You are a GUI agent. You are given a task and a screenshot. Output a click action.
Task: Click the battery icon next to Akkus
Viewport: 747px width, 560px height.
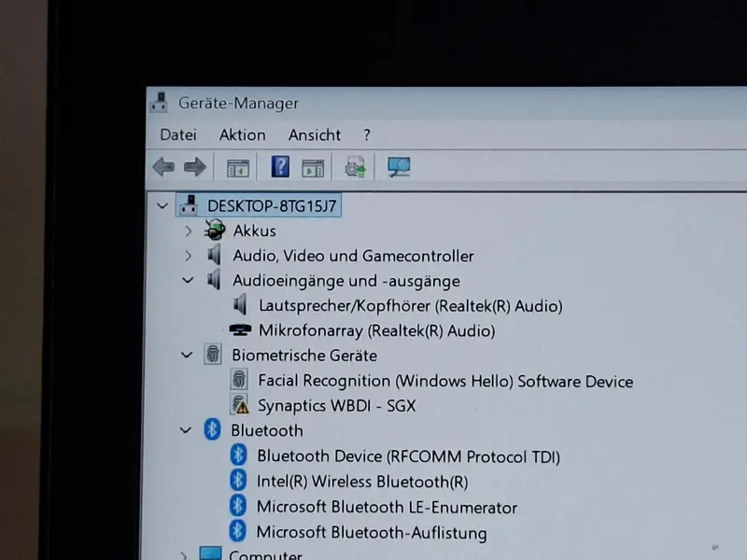coord(215,230)
